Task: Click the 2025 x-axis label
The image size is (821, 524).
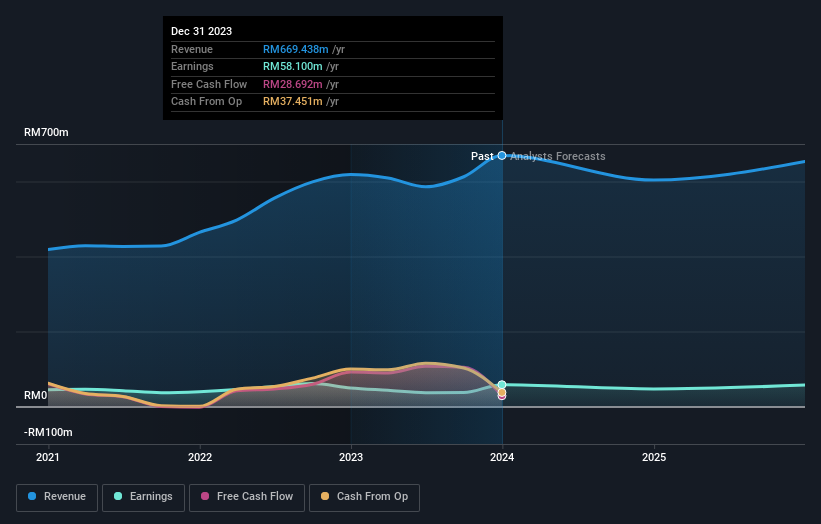Action: click(654, 458)
